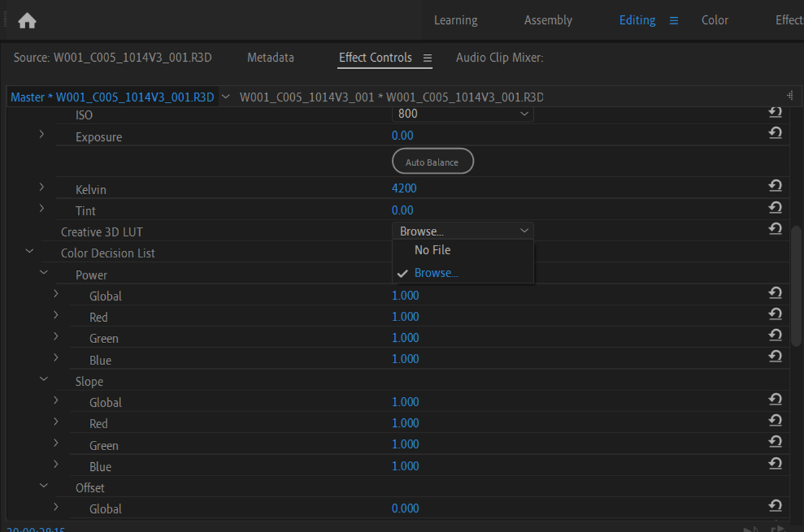Screen dimensions: 804x532
Task: Reset the Power Global value
Action: [x=775, y=293]
